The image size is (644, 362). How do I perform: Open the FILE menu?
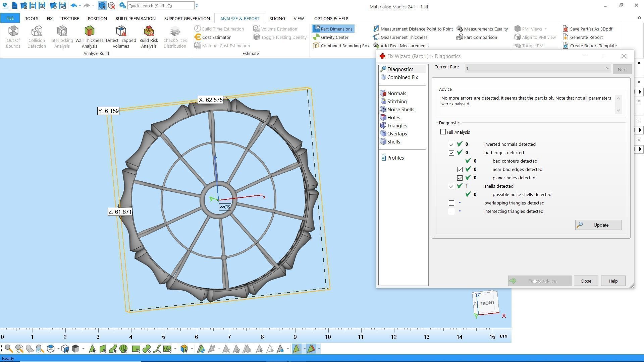[10, 18]
